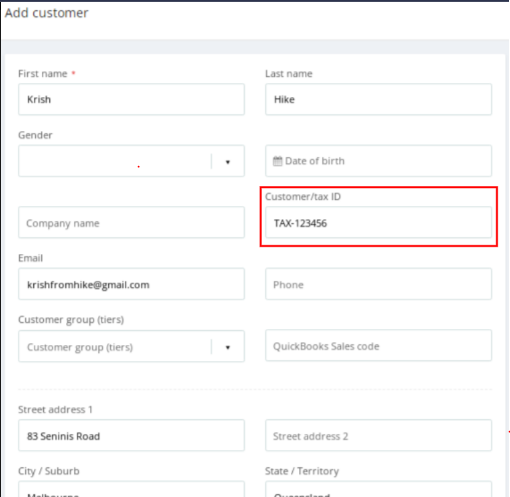Click the Email label above the field
This screenshot has height=497, width=510.
[30, 258]
